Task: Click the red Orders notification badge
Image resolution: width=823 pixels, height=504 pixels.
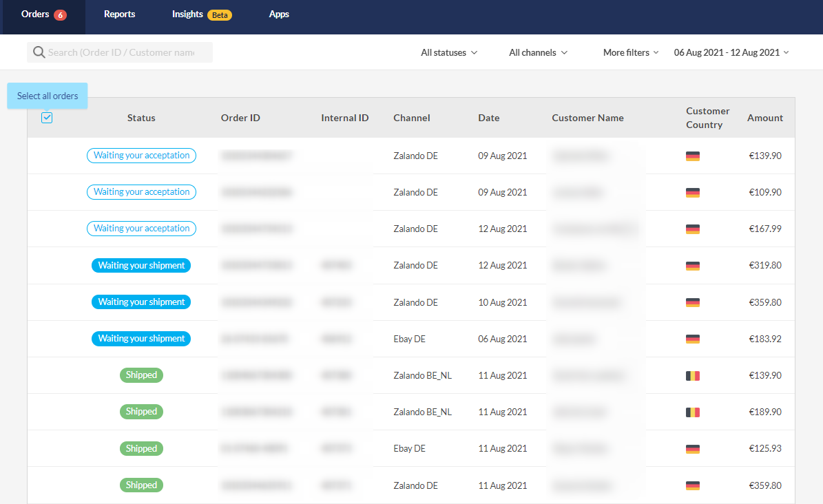Action: pyautogui.click(x=60, y=15)
